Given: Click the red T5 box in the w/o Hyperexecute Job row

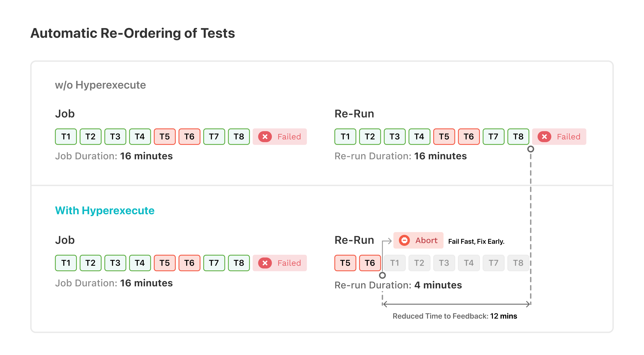Looking at the screenshot, I should (x=164, y=137).
